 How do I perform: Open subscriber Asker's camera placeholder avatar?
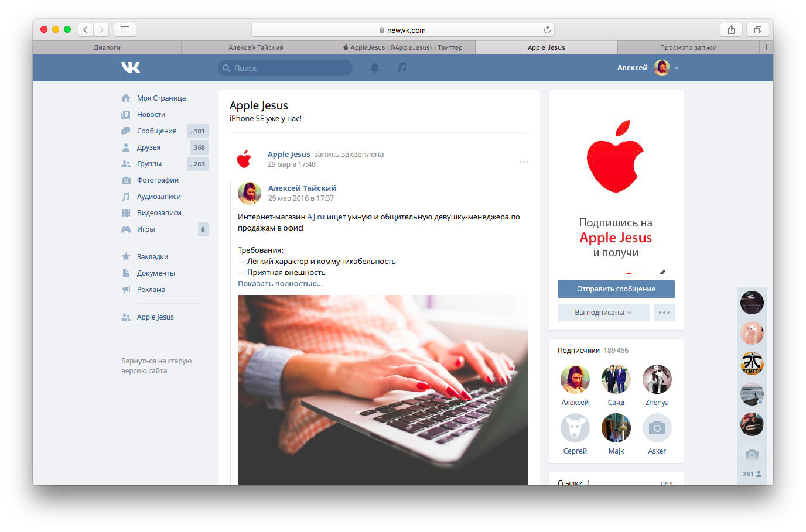(x=657, y=428)
